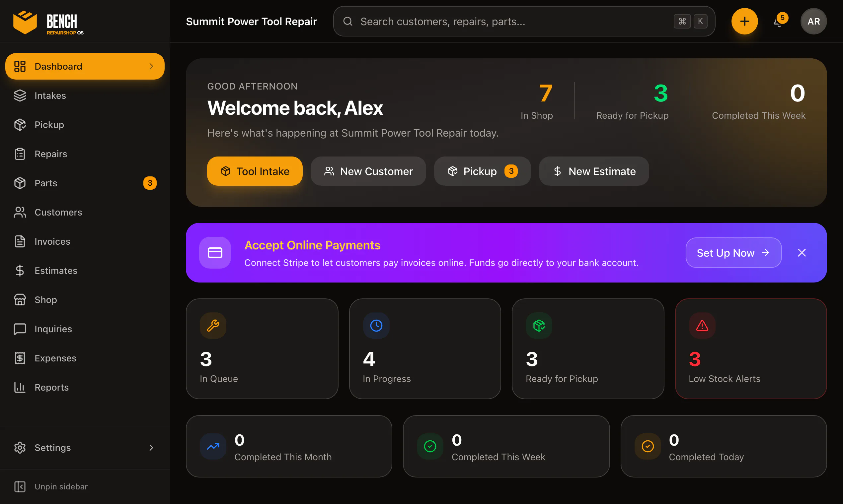Viewport: 843px width, 504px height.
Task: Click the Completed This Week stat in welcome banner
Action: 758,101
